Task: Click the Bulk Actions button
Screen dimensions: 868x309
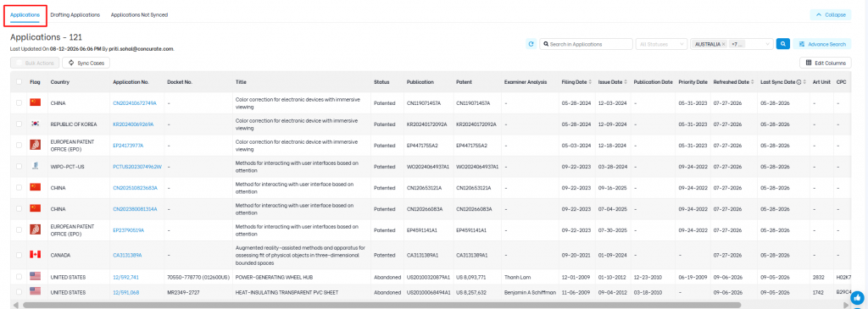Action: pyautogui.click(x=34, y=63)
